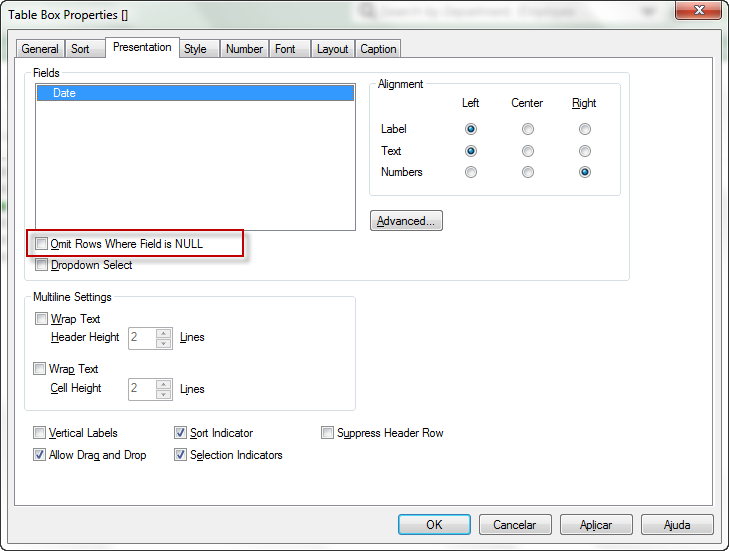Image resolution: width=729 pixels, height=551 pixels.
Task: Toggle the Sort Indicator checkbox
Action: pos(180,433)
